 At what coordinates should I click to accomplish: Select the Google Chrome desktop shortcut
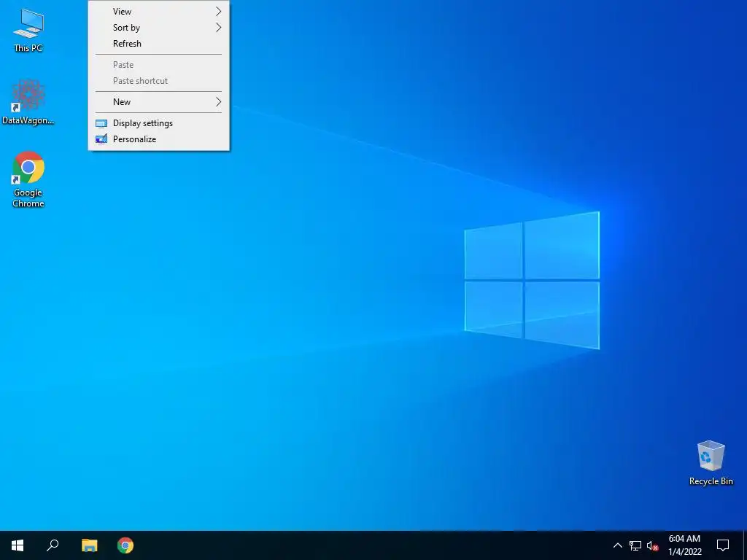pyautogui.click(x=28, y=179)
